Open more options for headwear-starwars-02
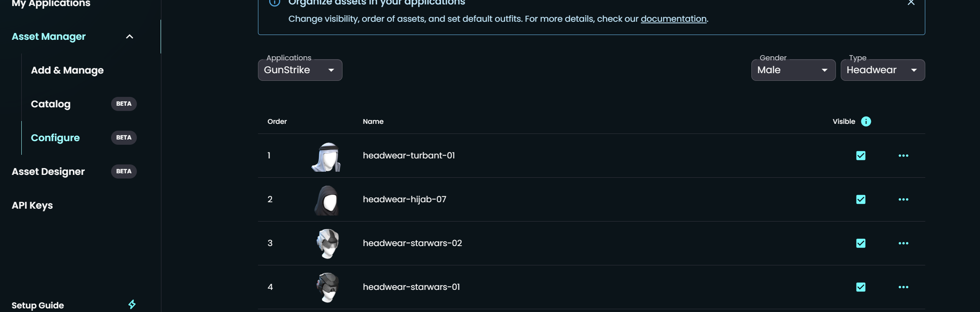 [x=903, y=243]
